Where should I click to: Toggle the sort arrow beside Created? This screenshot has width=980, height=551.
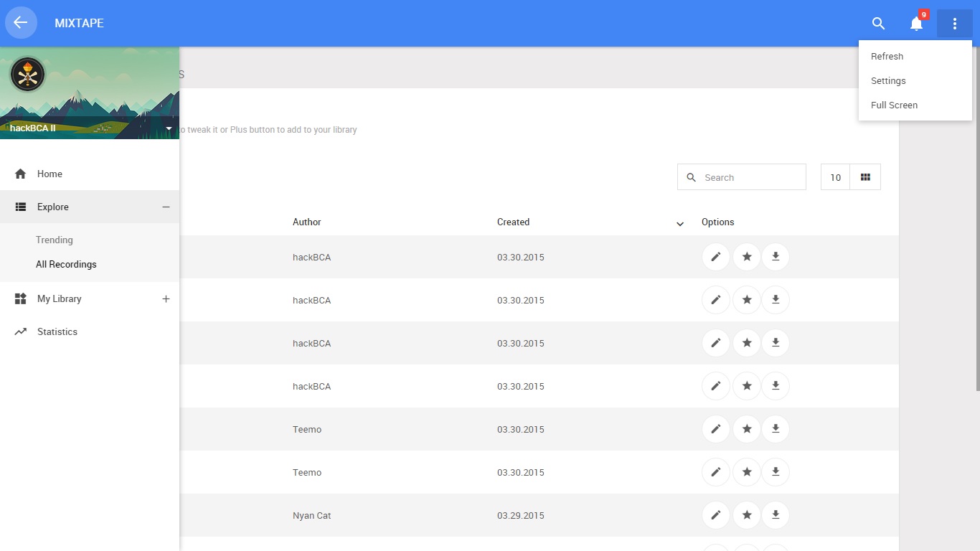coord(680,224)
